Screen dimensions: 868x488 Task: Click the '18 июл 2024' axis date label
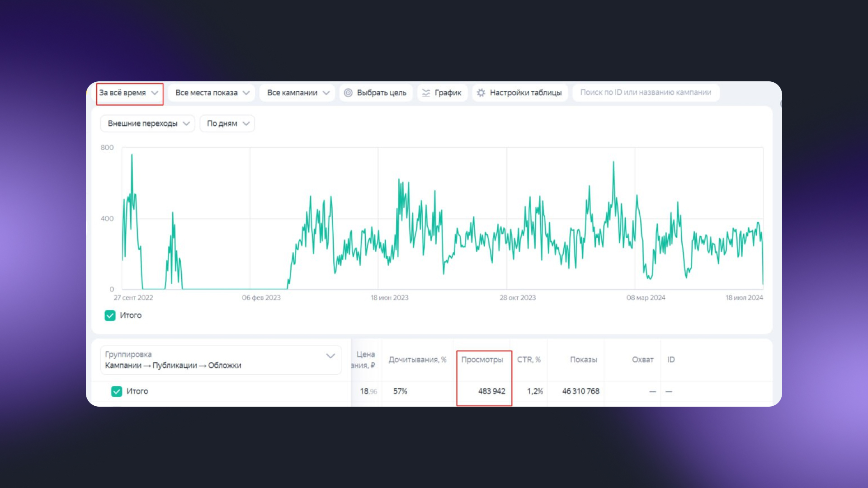point(744,298)
